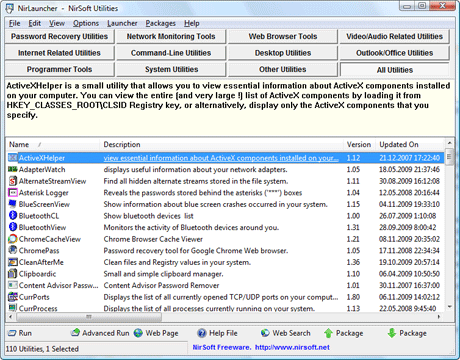Click the '110 Utilities, 1 Selected' status text

tap(42, 349)
